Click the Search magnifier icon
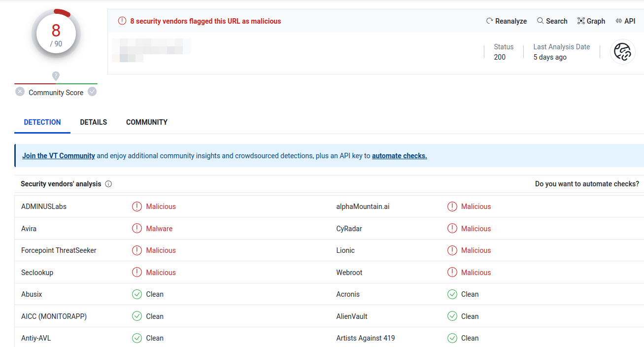 pyautogui.click(x=540, y=21)
